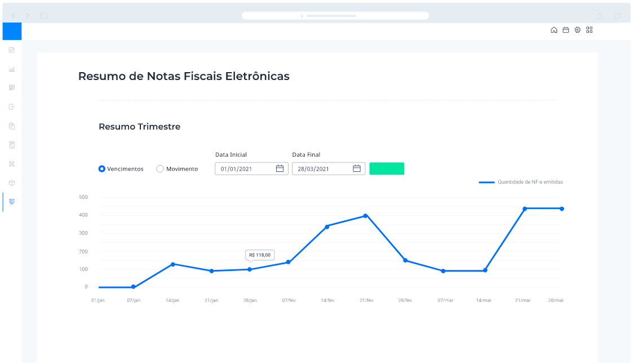The image size is (634, 364).
Task: Click the 3D box icon in sidebar
Action: (x=12, y=183)
